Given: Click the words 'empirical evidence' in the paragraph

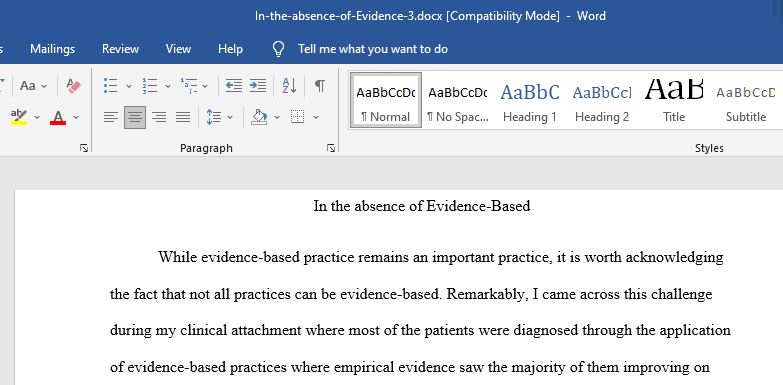Looking at the screenshot, I should coord(394,368).
